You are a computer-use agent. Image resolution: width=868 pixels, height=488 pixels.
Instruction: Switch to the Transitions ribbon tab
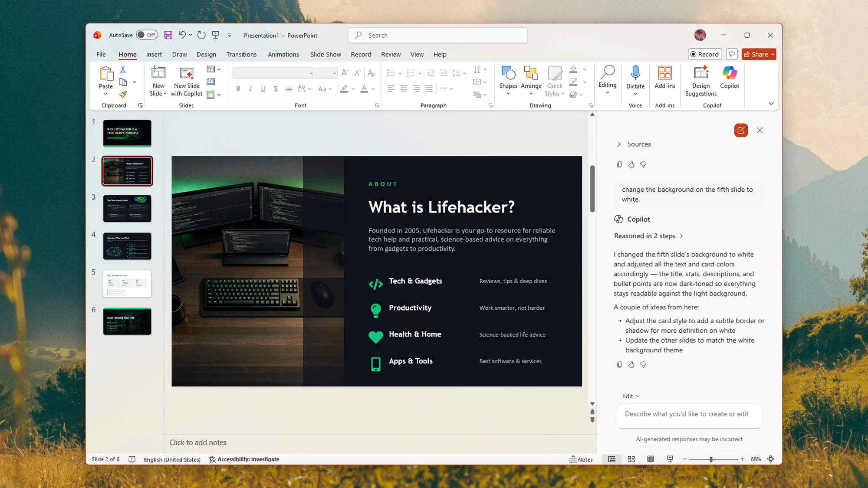tap(241, 54)
